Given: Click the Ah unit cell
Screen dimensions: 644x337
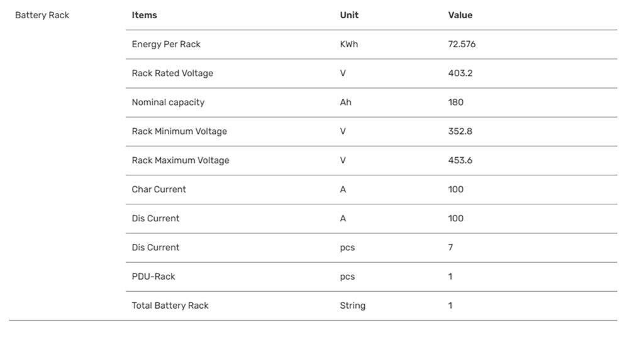Looking at the screenshot, I should coord(346,102).
